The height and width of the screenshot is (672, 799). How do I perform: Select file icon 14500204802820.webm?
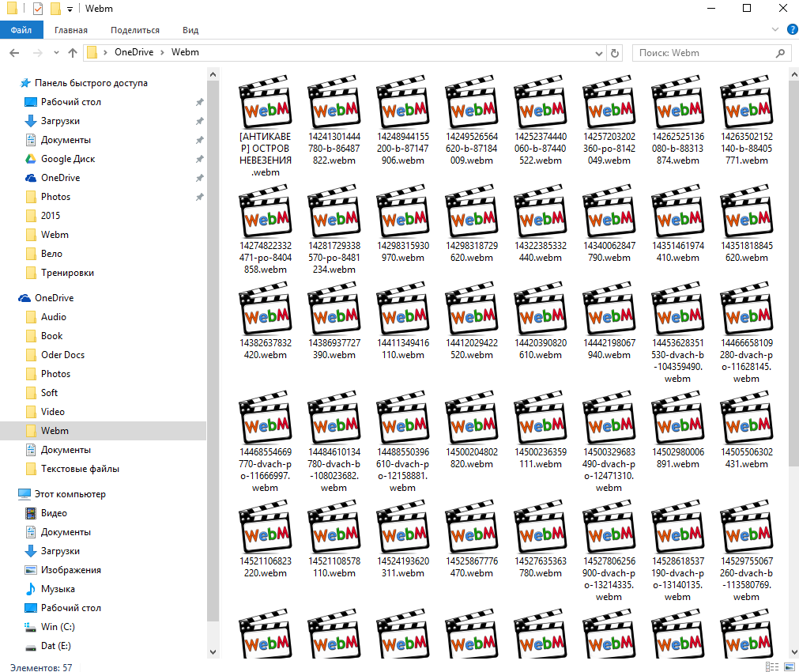tap(472, 417)
